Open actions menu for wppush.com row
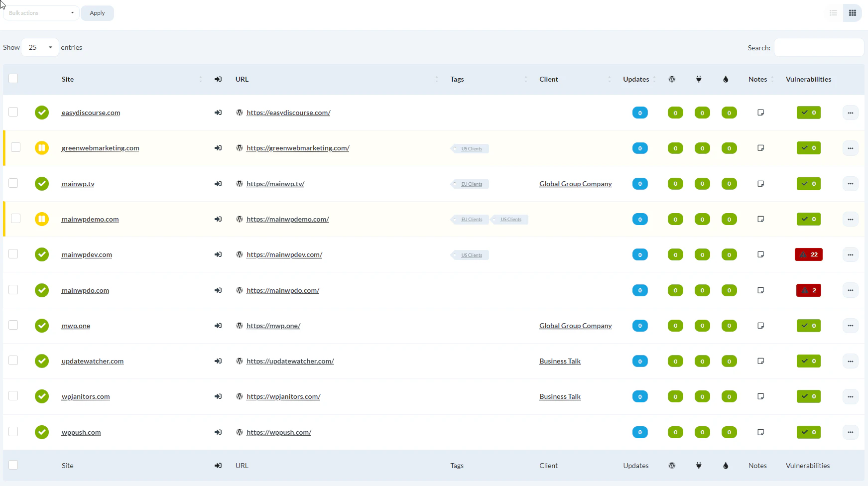Screen dimensions: 868x486 click(851, 432)
